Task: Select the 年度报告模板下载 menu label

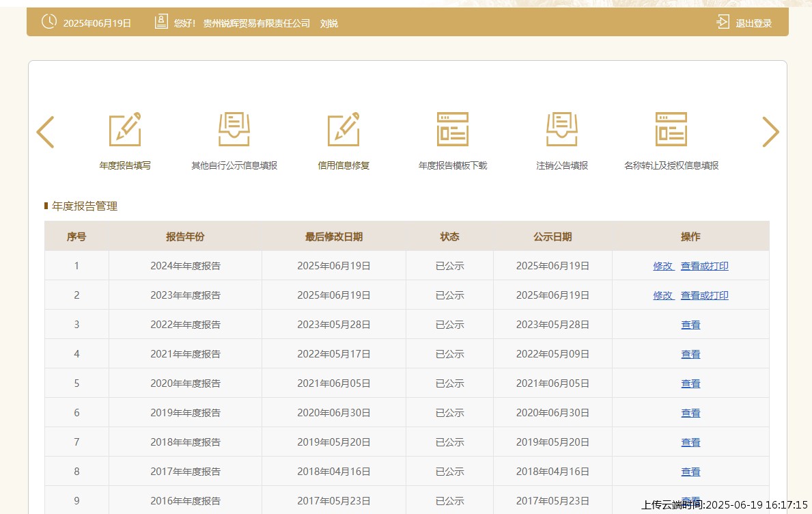Action: (x=453, y=165)
